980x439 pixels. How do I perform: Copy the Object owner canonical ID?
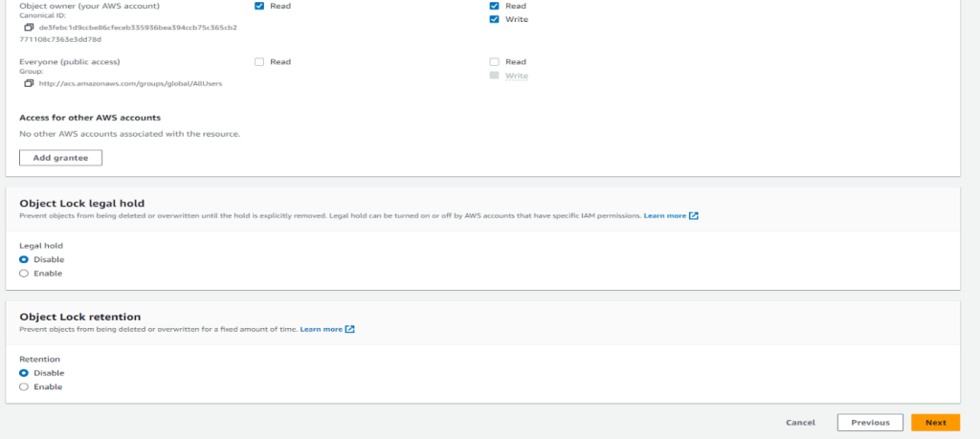[29, 28]
